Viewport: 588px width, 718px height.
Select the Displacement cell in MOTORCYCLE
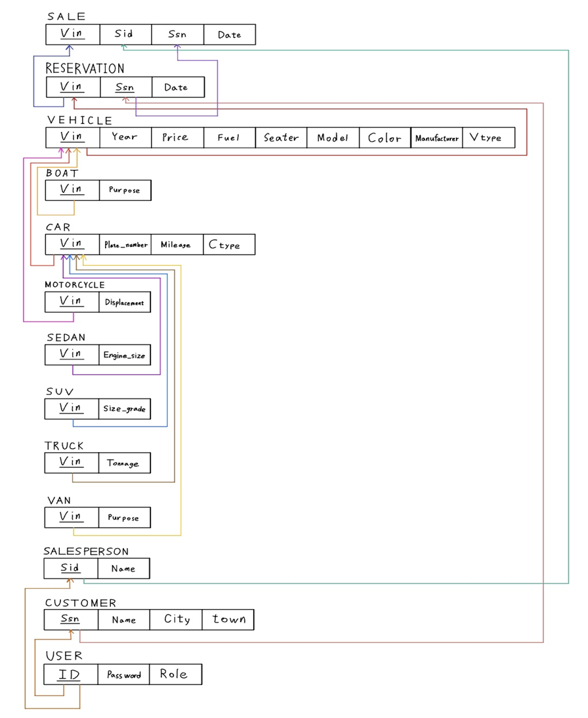pyautogui.click(x=125, y=302)
